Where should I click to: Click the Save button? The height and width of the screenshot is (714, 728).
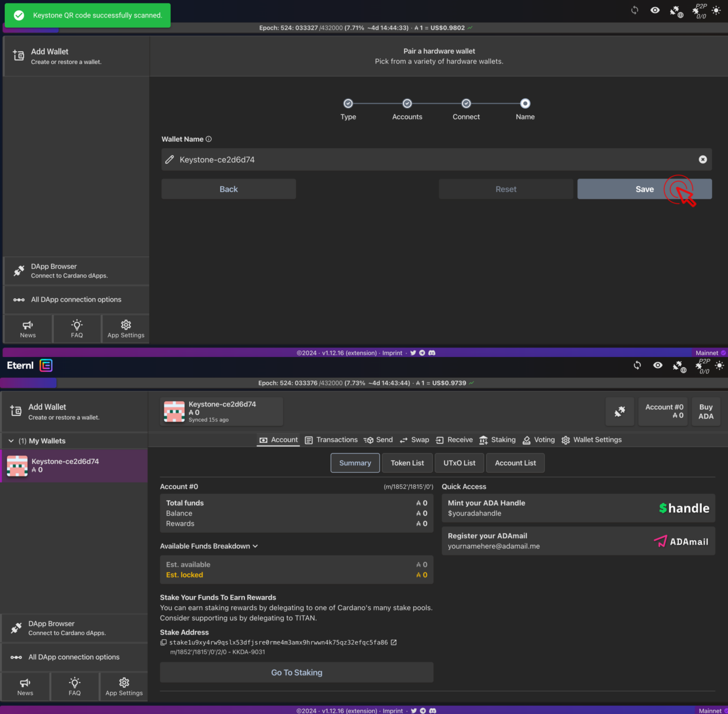coord(644,189)
